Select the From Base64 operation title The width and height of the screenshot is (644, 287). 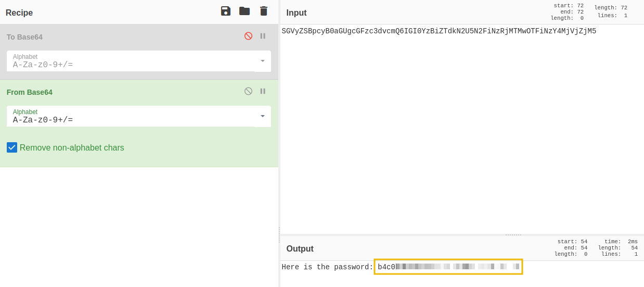30,92
